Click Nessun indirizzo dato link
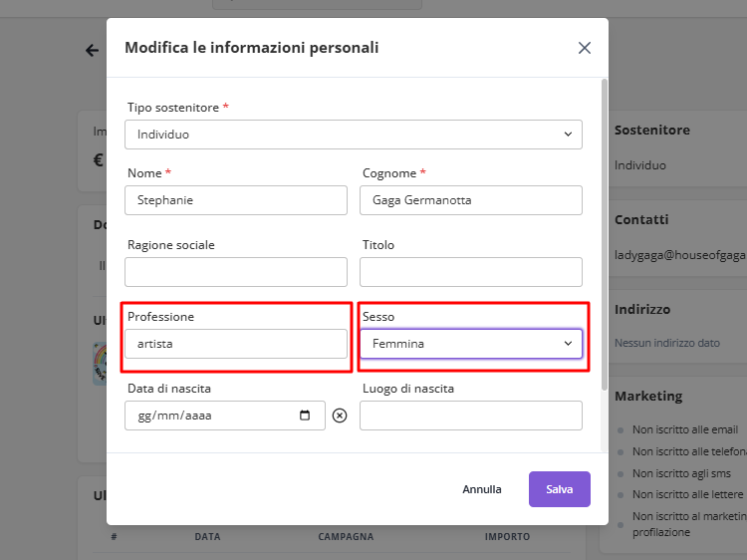This screenshot has height=560, width=747. pos(666,343)
